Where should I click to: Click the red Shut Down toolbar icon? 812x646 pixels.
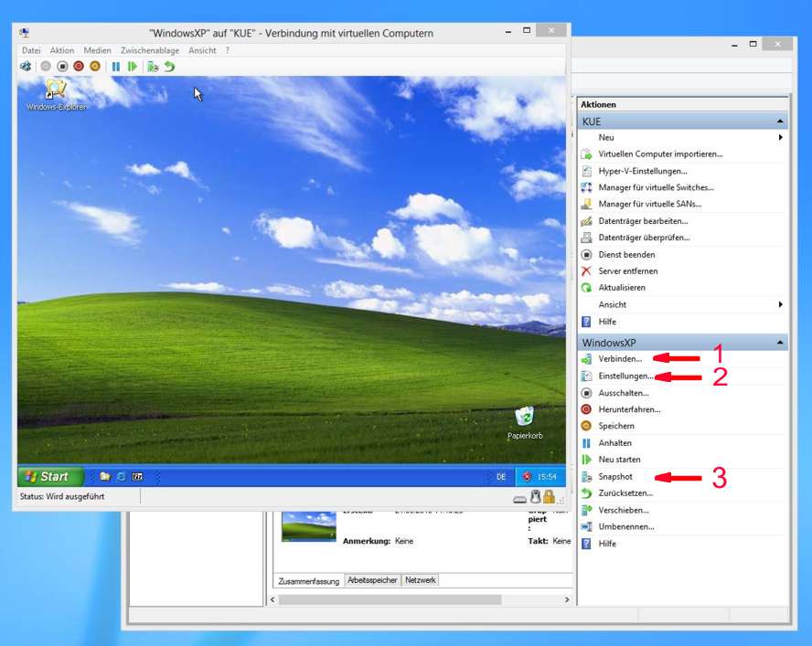tap(79, 67)
